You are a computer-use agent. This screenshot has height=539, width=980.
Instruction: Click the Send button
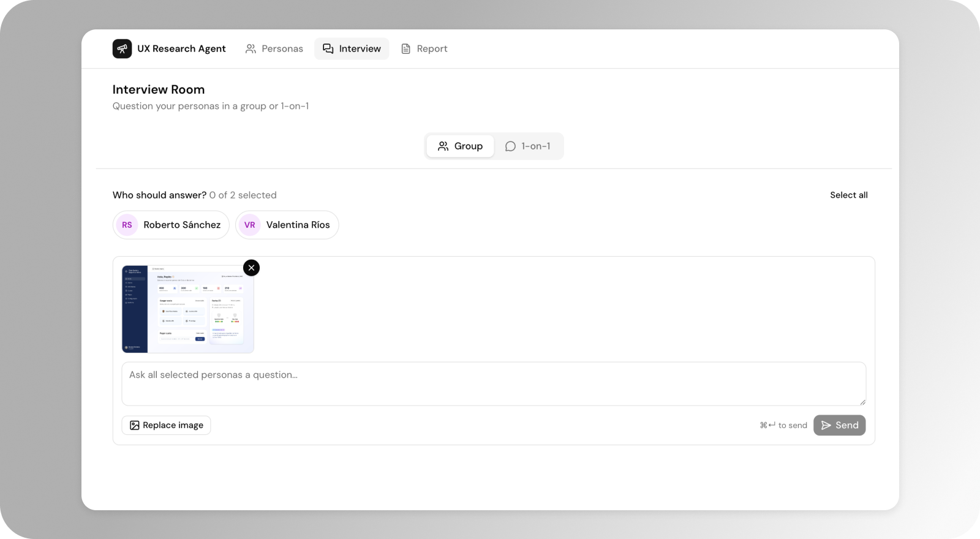coord(839,425)
